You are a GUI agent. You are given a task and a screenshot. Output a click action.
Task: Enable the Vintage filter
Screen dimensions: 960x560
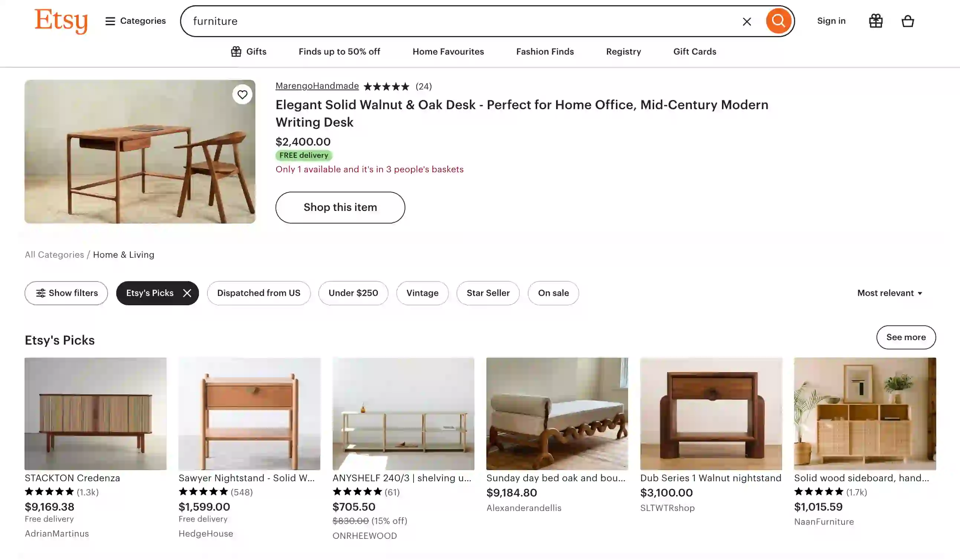pos(422,293)
